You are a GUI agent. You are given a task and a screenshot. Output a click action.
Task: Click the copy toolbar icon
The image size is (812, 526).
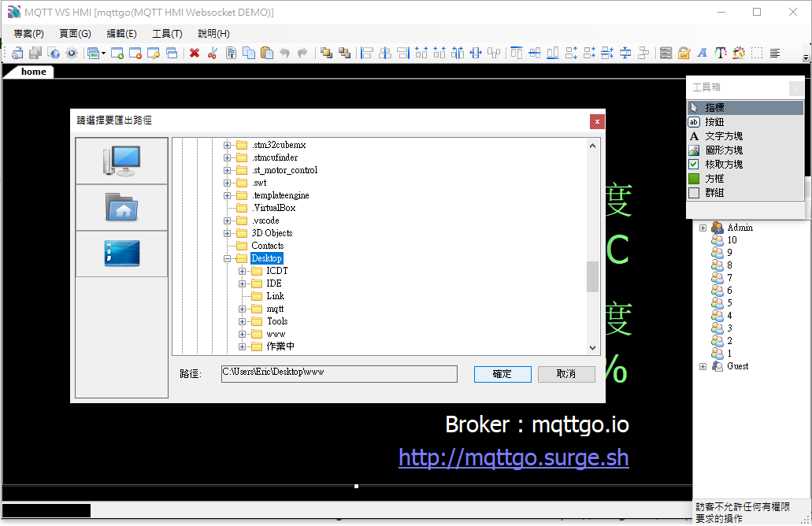249,53
